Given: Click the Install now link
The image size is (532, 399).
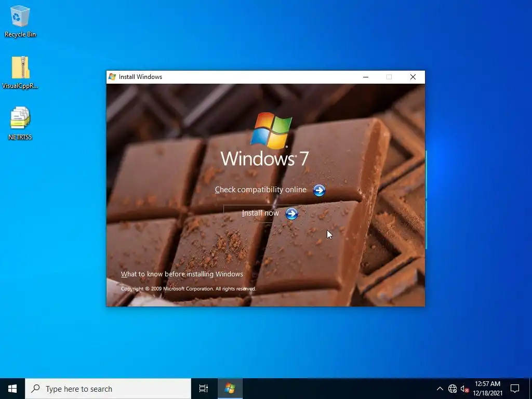Looking at the screenshot, I should (260, 213).
